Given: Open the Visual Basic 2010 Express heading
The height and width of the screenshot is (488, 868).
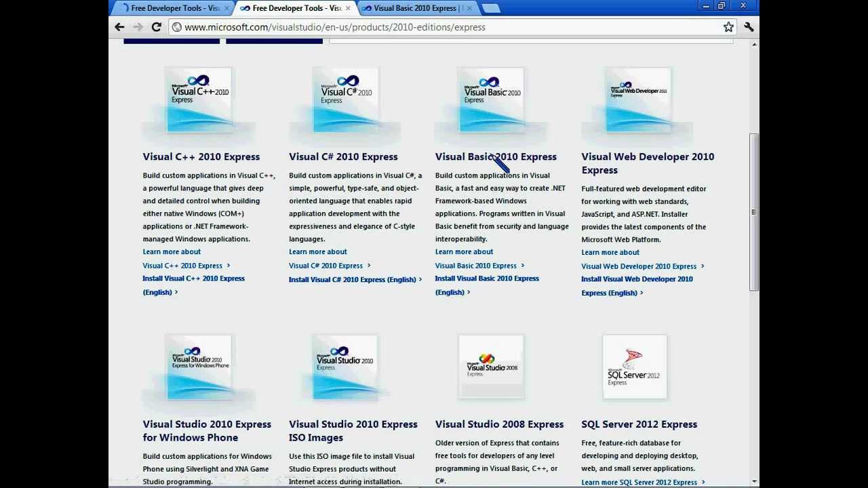Looking at the screenshot, I should [496, 157].
